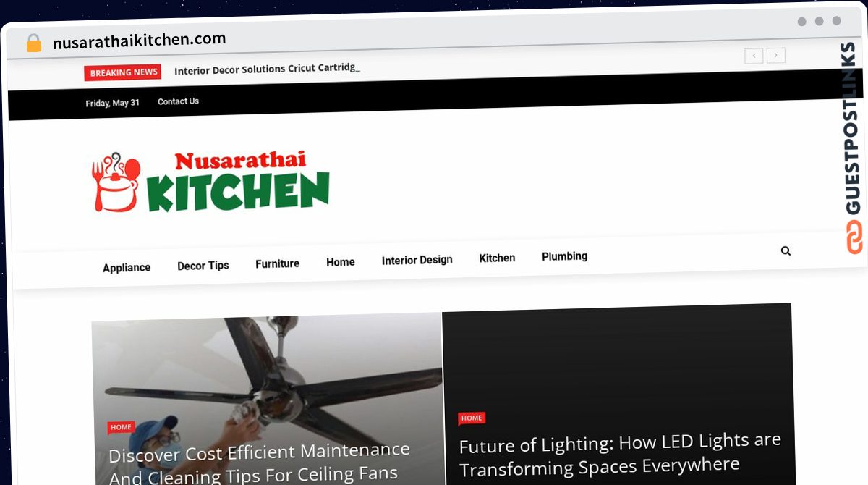Click the padlock icon in address bar
Screen dimensions: 868x485
click(33, 43)
